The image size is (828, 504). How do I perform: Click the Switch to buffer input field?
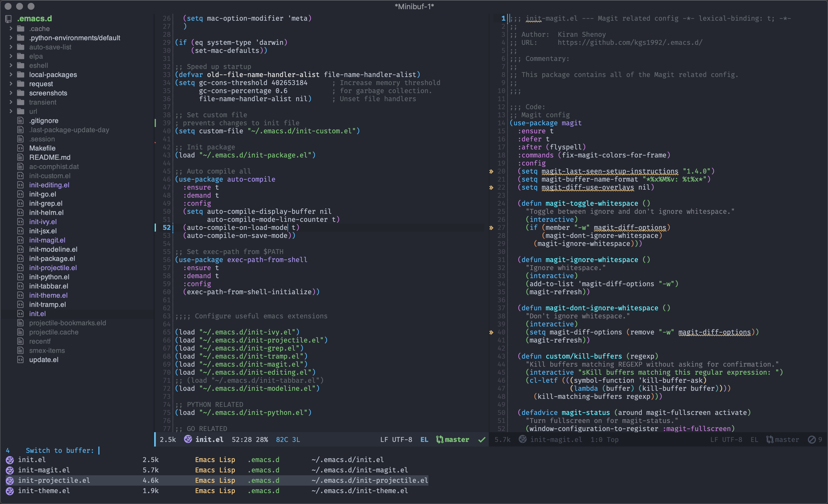point(99,450)
